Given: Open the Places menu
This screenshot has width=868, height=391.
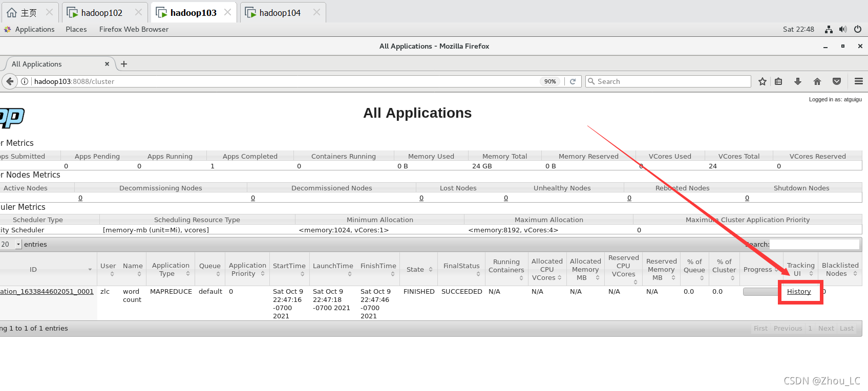Looking at the screenshot, I should (76, 29).
